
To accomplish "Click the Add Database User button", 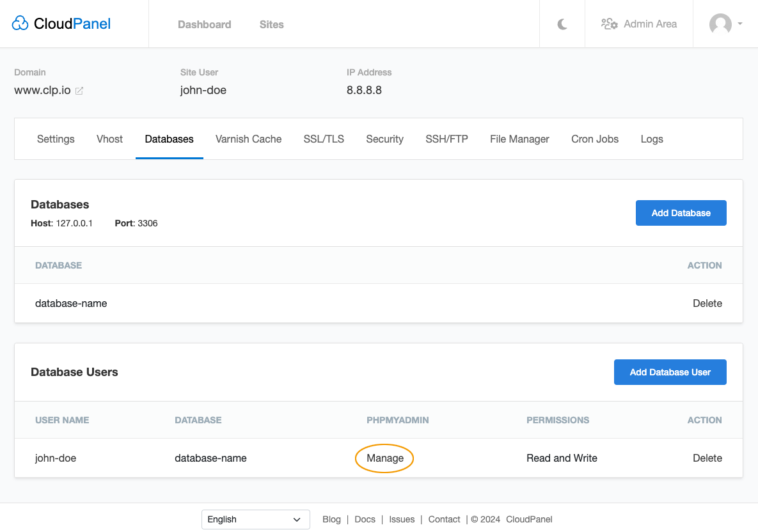I will coord(670,372).
